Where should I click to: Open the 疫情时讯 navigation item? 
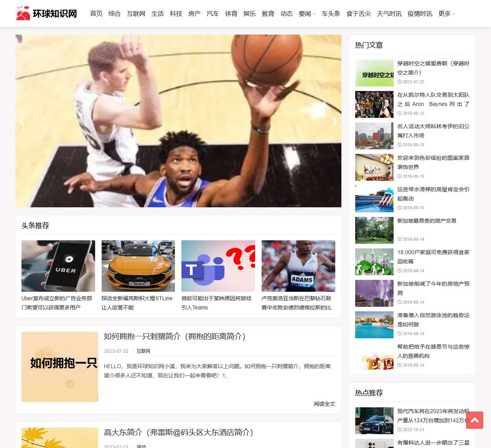coord(420,14)
